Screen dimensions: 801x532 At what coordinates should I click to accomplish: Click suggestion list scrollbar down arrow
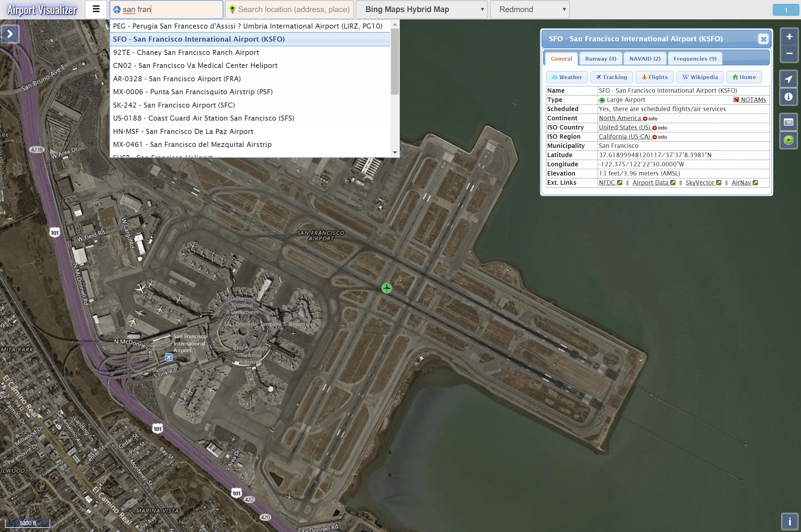394,153
